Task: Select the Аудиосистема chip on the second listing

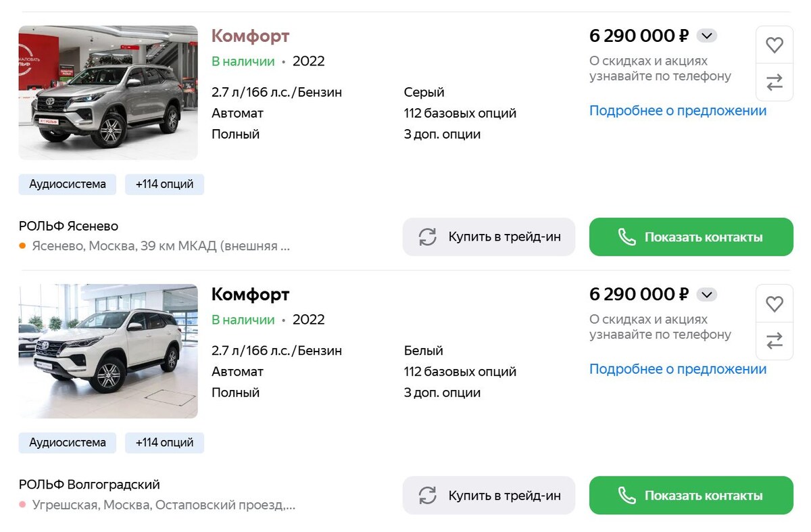Action: pos(67,442)
